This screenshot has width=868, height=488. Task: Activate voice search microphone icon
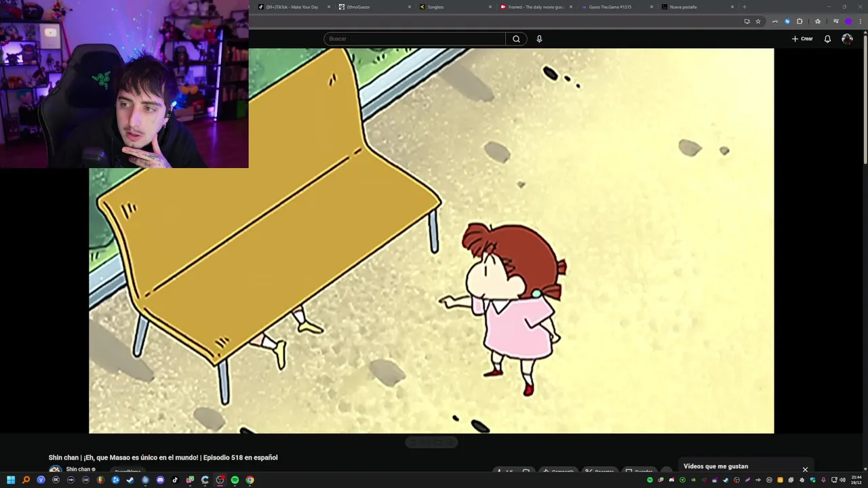tap(539, 39)
